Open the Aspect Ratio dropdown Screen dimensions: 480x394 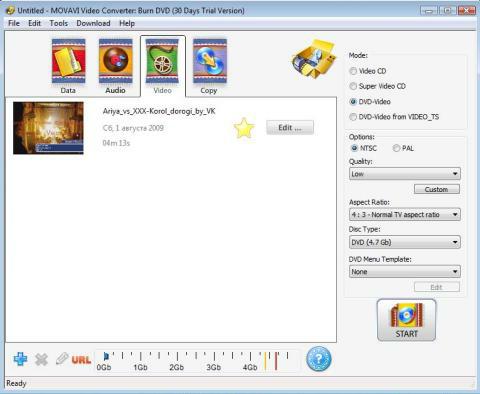coord(405,215)
